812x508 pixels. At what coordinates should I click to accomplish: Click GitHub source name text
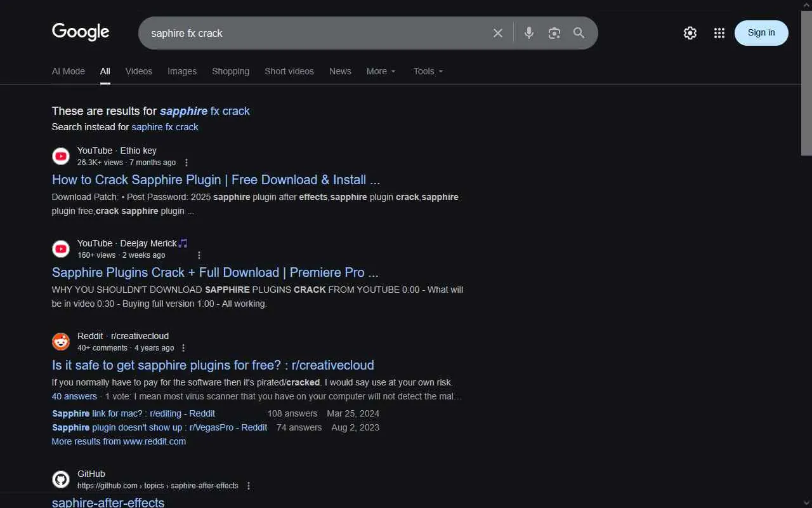pos(91,474)
